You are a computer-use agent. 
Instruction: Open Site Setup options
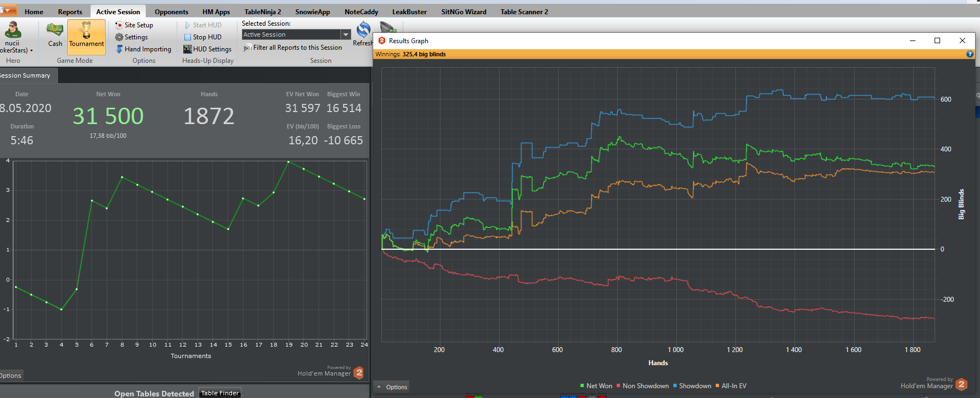pyautogui.click(x=134, y=25)
